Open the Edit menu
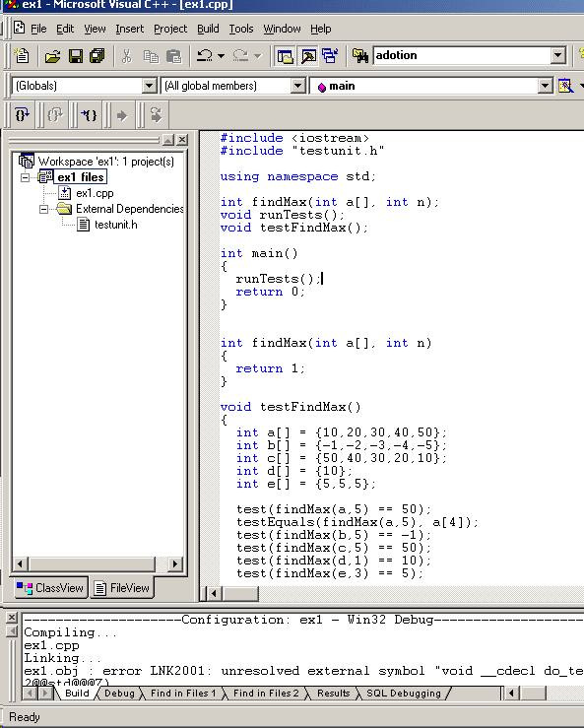 (x=65, y=29)
